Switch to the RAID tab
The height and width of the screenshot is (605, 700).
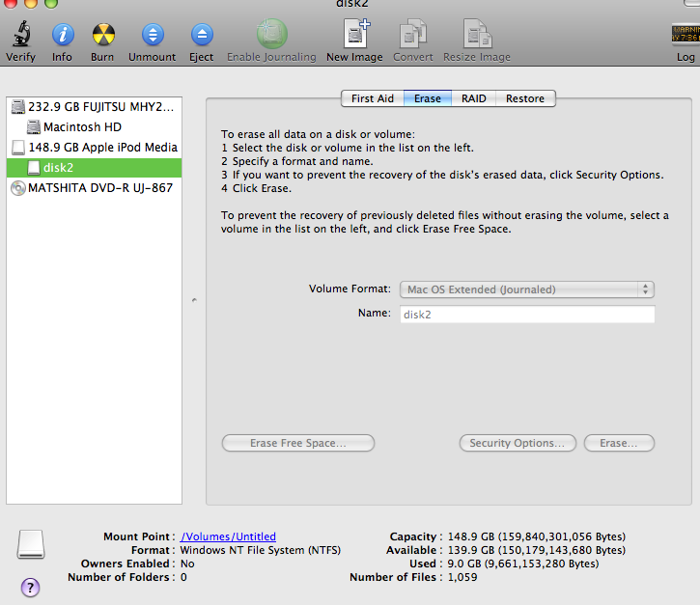coord(474,98)
